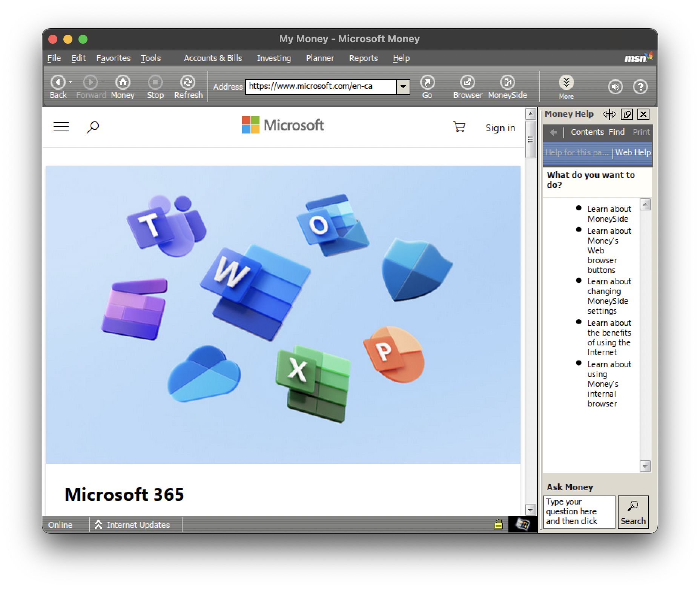Open Learn about benefits of using Internet
Viewport: 700px width, 589px height.
609,337
